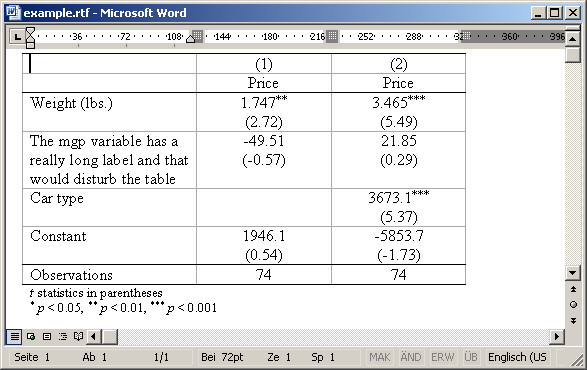Viewport: 587px width, 370px height.
Task: Click the Constant row label
Action: click(x=58, y=236)
